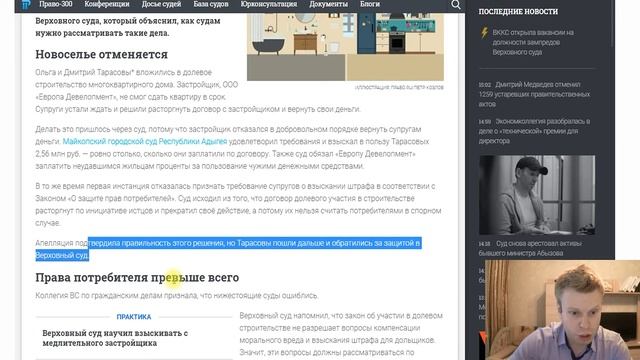Screen dimensions: 640x360
Task: Open the search magnifier icon
Action: pos(456,4)
